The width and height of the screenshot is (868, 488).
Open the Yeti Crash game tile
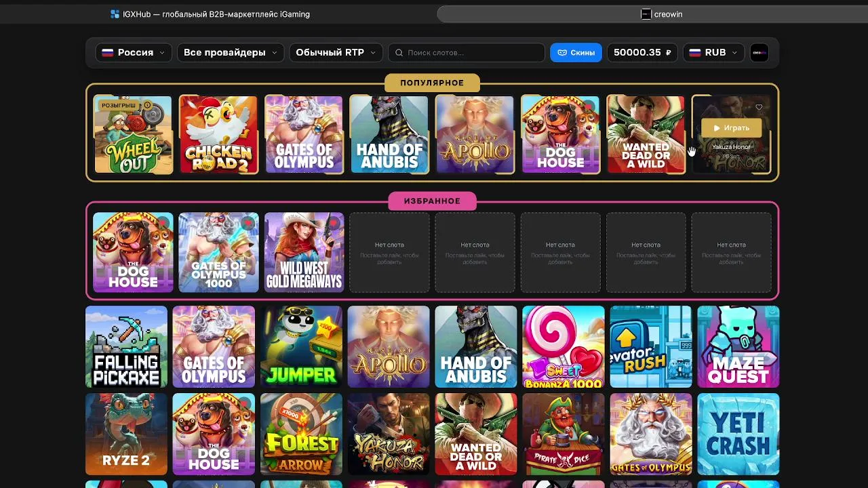tap(738, 434)
